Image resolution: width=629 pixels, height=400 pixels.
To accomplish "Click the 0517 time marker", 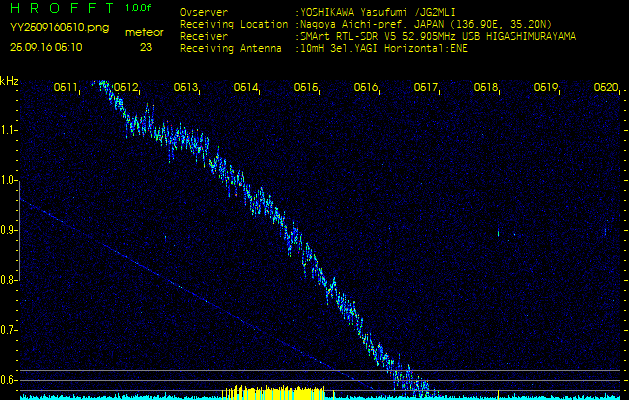I will pos(426,88).
